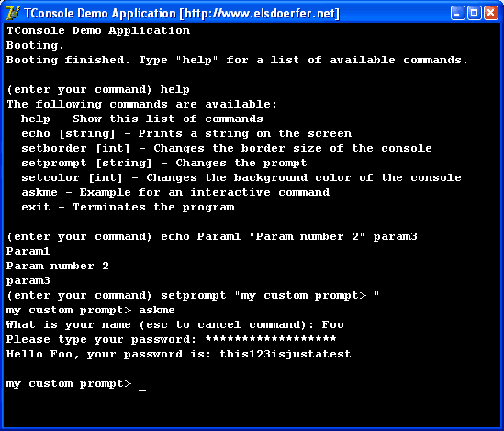Viewport: 504px width, 431px height.
Task: Click the 'setprompt [string]' command line
Action: click(164, 164)
